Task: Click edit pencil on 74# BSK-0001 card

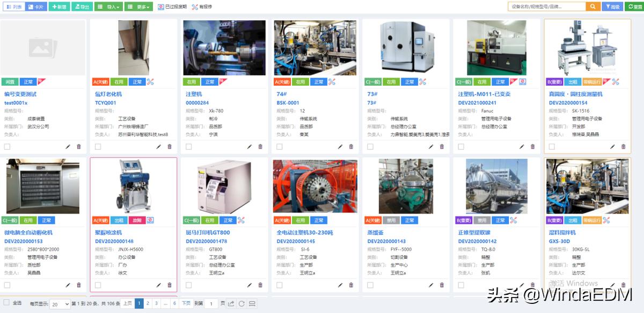Action: 340,146
